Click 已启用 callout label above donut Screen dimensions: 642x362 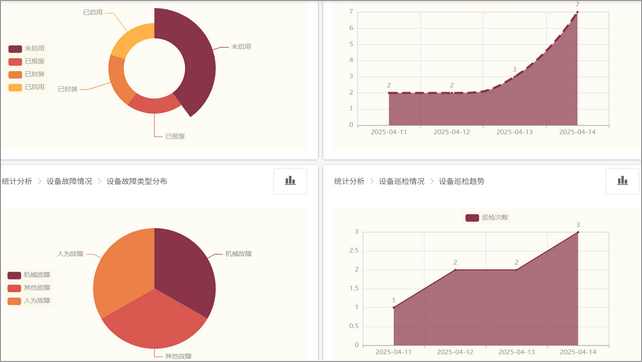pyautogui.click(x=93, y=12)
